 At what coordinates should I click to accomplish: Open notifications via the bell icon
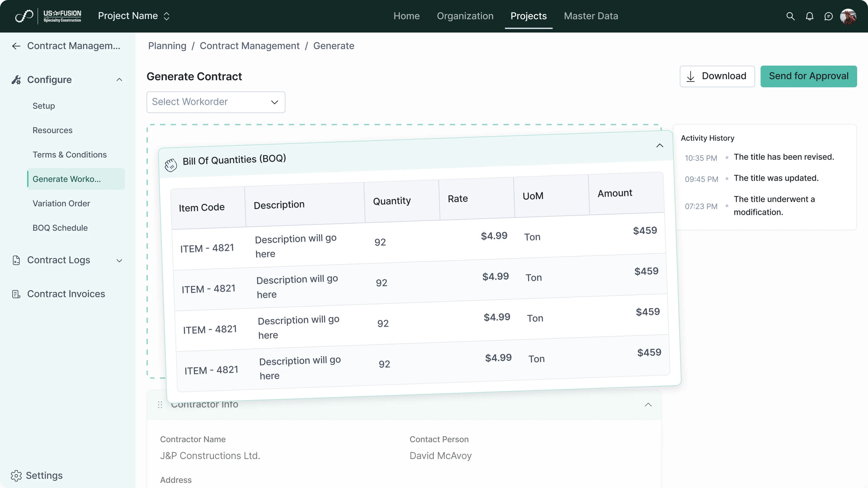(x=810, y=16)
